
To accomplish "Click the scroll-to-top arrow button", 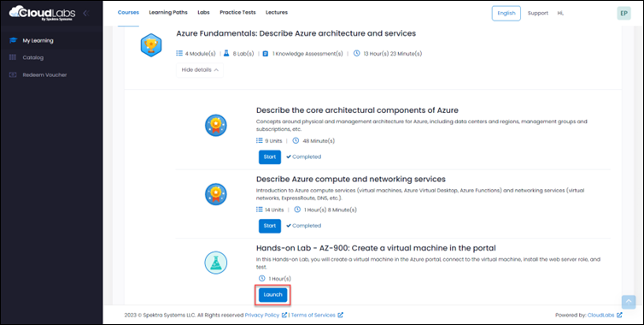I will point(629,302).
